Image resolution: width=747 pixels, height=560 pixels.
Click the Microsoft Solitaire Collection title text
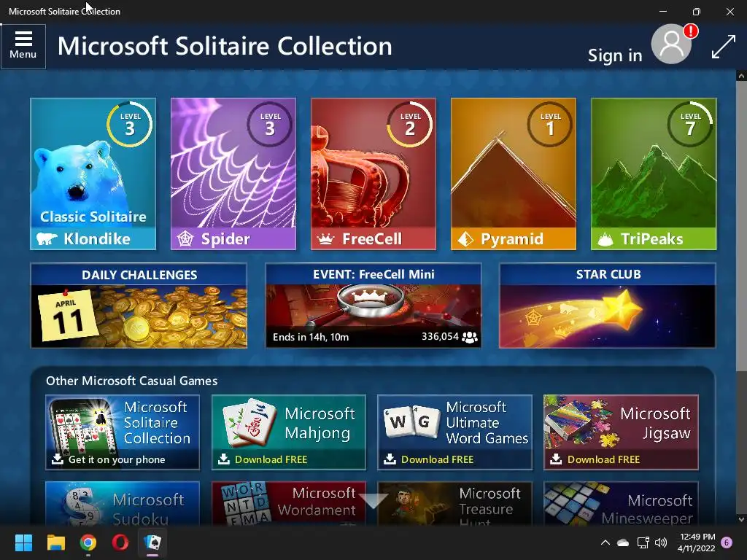225,46
